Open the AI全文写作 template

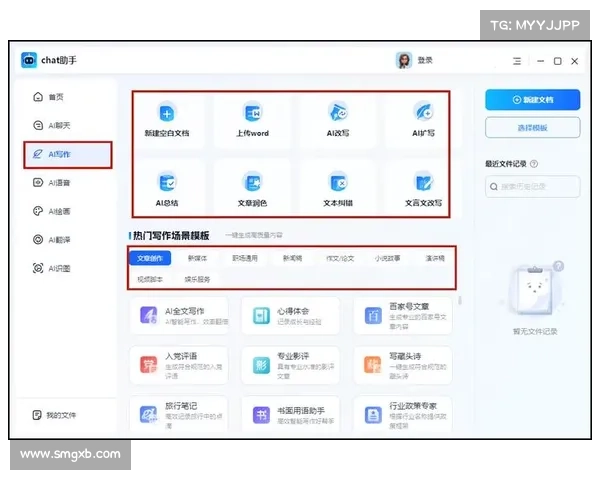pyautogui.click(x=179, y=317)
